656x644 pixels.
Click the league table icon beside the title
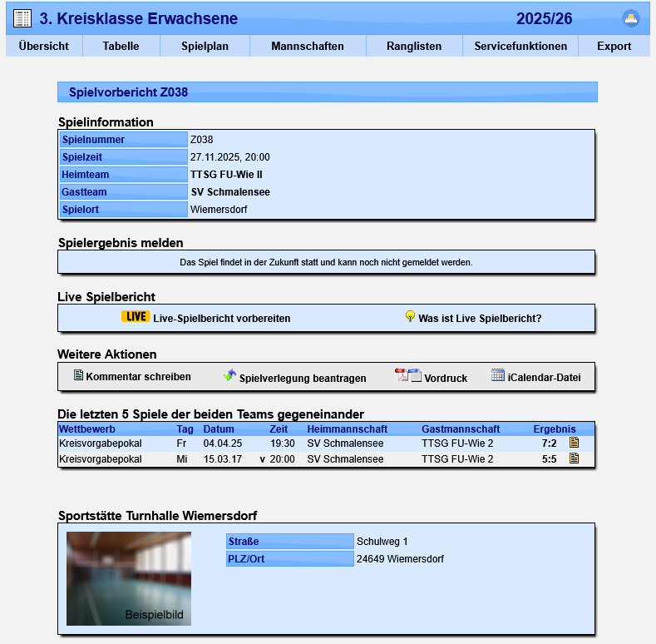point(22,19)
